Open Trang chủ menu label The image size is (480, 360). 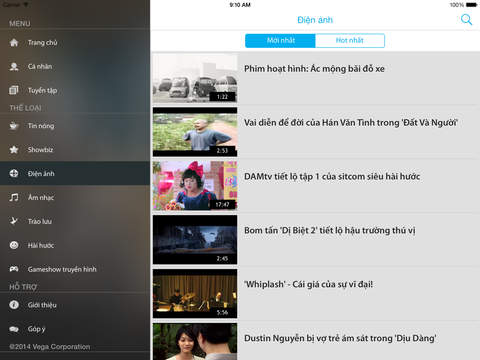point(43,43)
